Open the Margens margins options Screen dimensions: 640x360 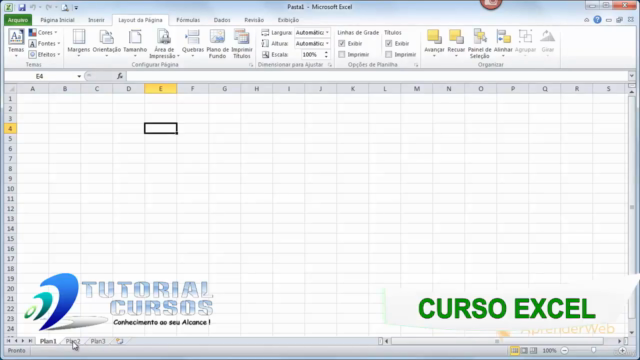click(x=78, y=42)
